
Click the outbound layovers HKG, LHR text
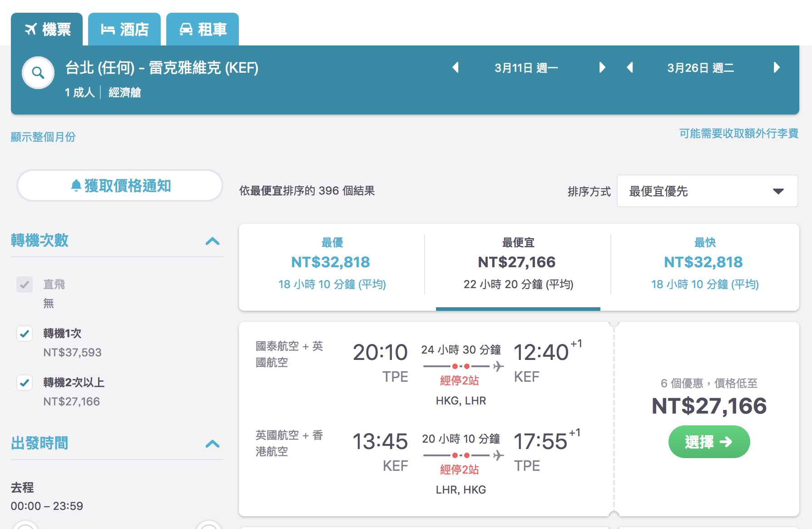461,400
